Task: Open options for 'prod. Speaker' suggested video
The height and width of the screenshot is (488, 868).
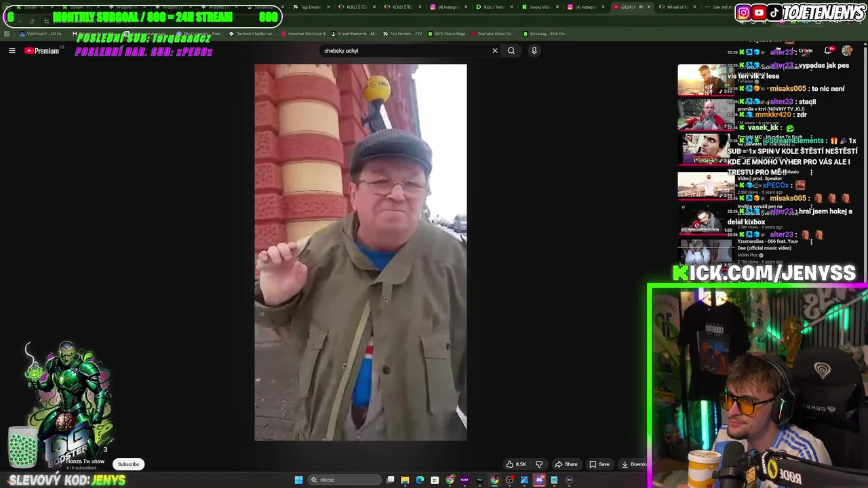Action: pos(811,172)
